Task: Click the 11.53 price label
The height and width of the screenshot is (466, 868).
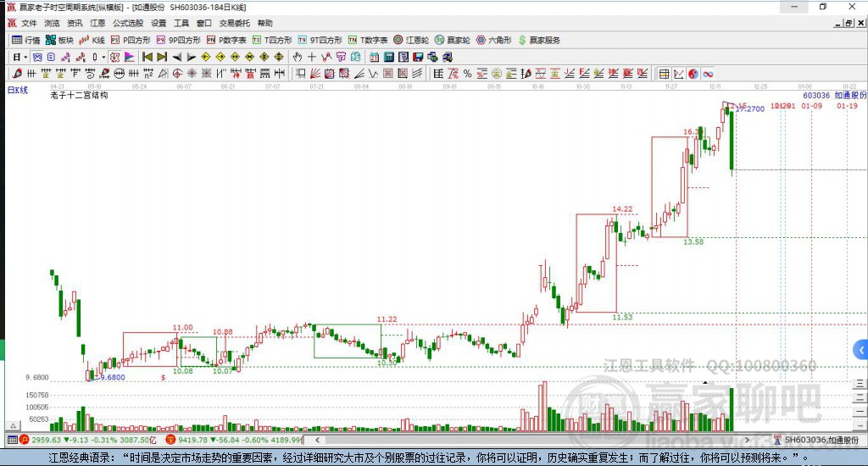Action: pos(622,317)
